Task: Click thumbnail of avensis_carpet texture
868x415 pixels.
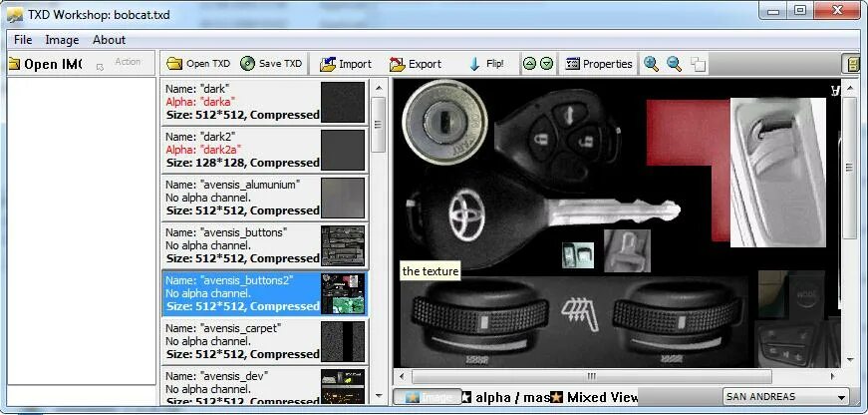Action: [x=343, y=341]
